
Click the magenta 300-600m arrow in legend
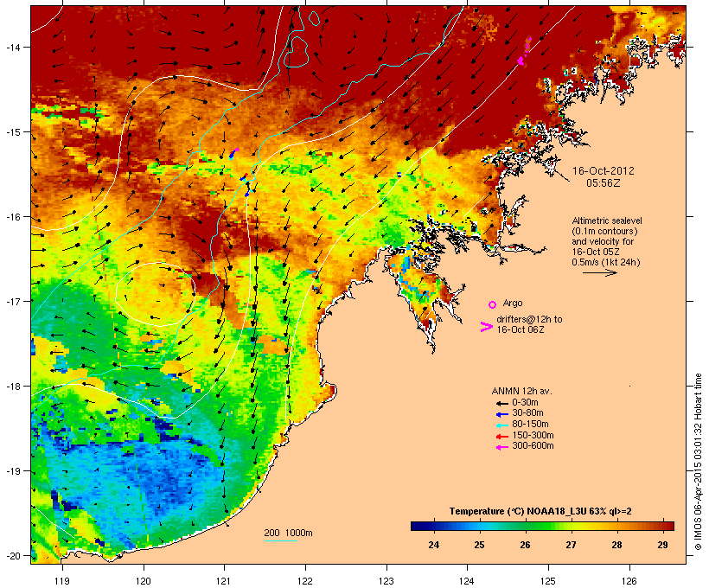pos(502,447)
